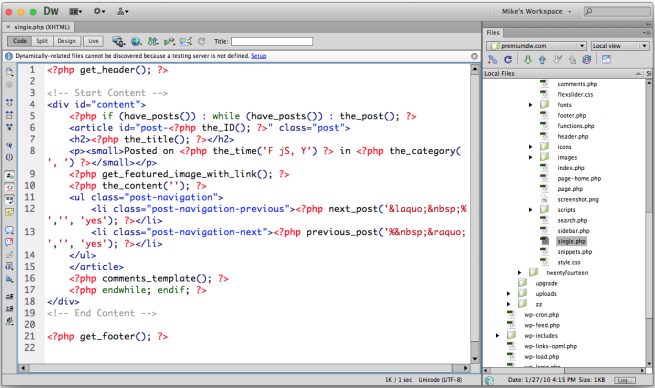Click the Preview in Browser globe icon

point(136,41)
